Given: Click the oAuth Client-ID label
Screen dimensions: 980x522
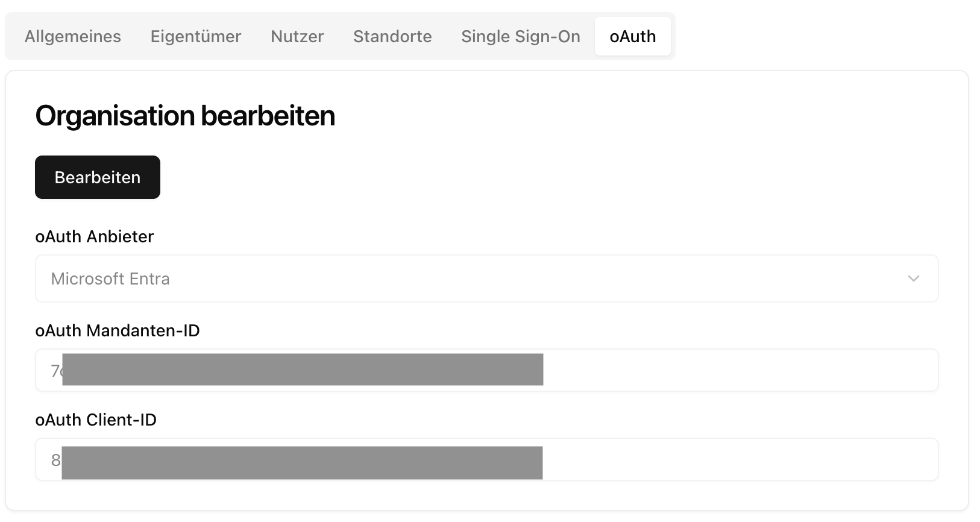Looking at the screenshot, I should pyautogui.click(x=96, y=420).
